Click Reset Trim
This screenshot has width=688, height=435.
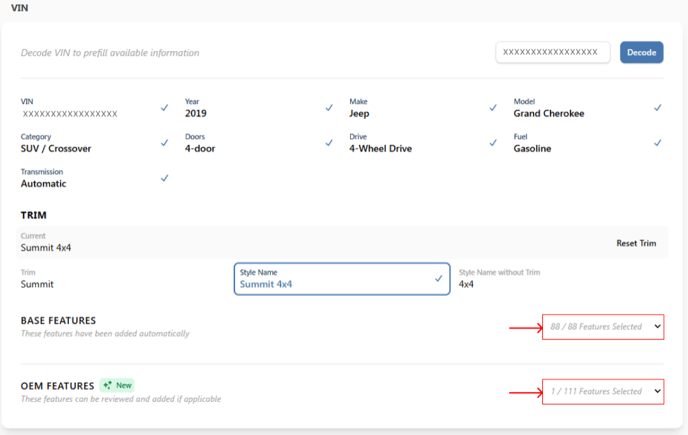[x=636, y=243]
